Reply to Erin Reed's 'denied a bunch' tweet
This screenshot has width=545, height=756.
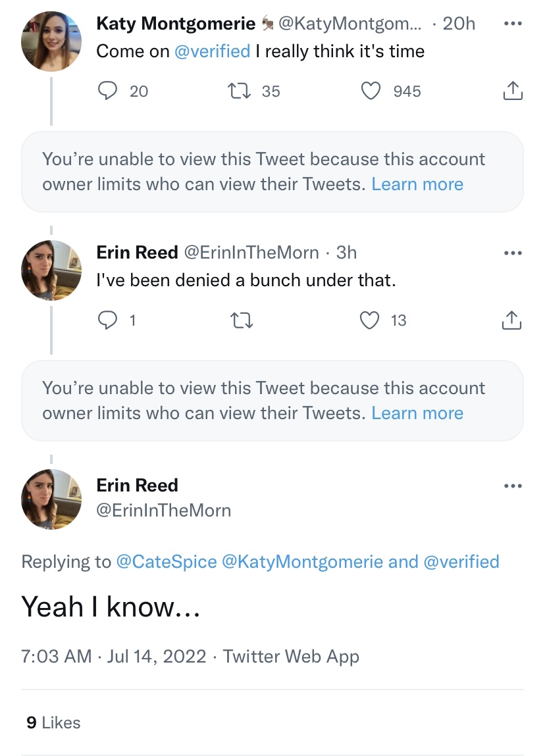click(107, 320)
